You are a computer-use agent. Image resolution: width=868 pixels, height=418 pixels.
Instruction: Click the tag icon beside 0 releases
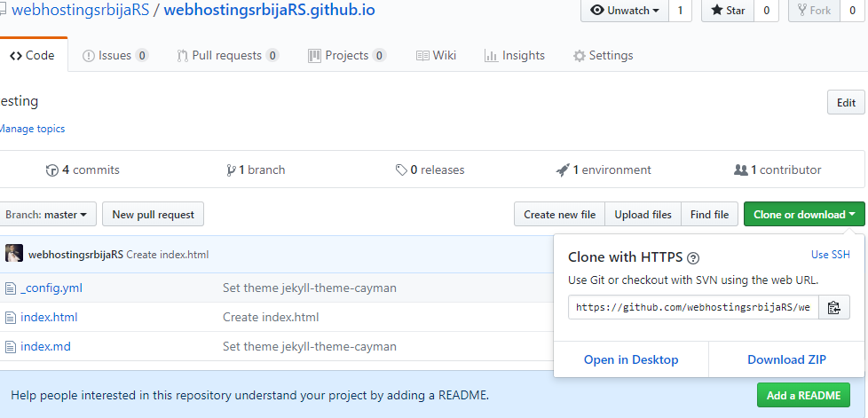pos(401,170)
